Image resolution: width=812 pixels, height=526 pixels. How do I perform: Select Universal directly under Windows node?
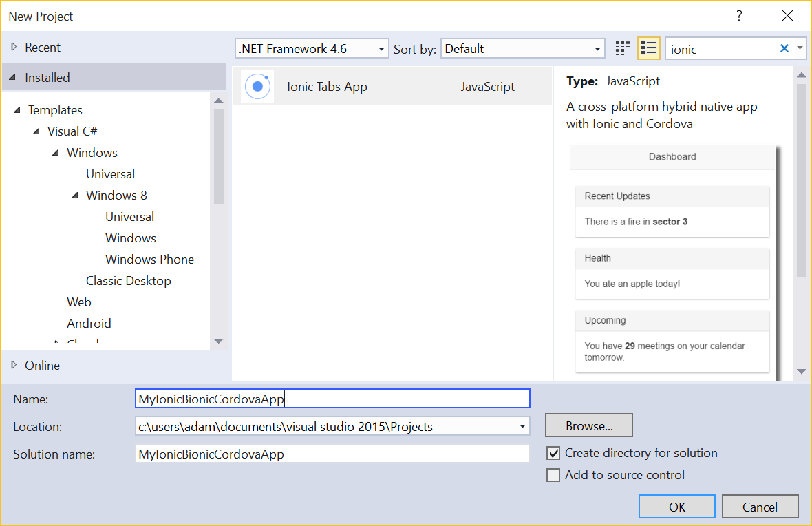pyautogui.click(x=110, y=173)
